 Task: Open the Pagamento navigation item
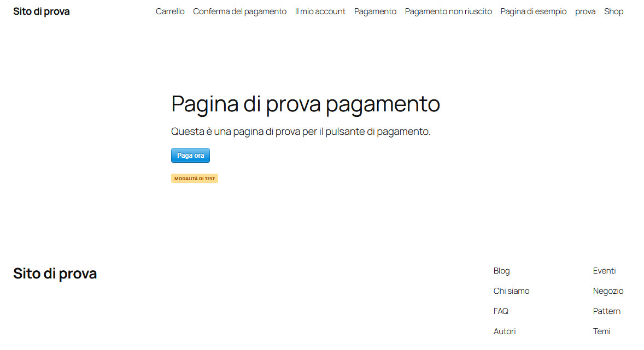tap(375, 11)
